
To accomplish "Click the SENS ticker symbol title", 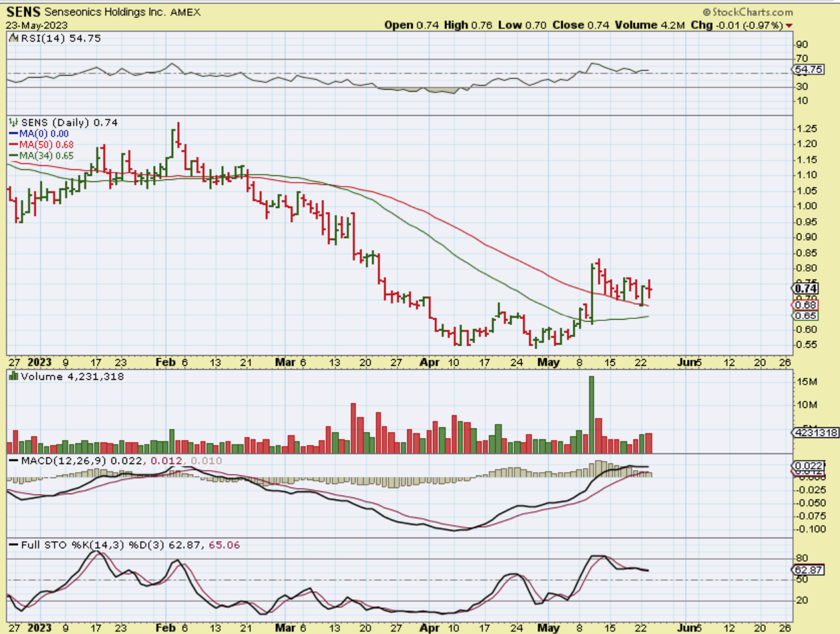I will 23,11.
